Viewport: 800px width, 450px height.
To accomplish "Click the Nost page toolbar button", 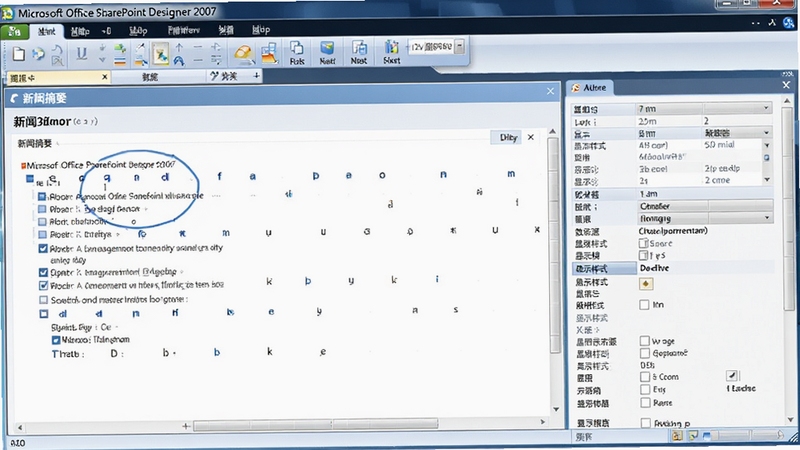I will (359, 53).
